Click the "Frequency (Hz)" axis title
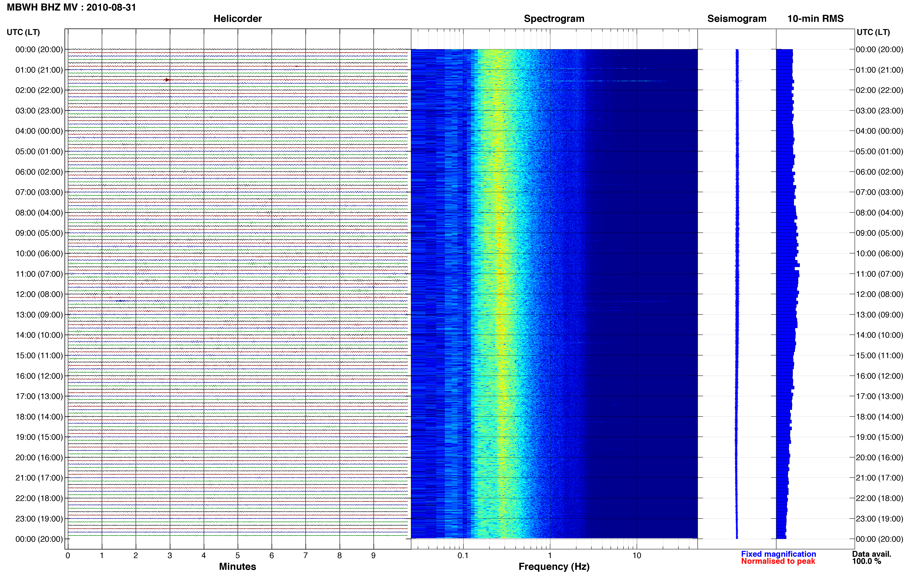 point(554,566)
